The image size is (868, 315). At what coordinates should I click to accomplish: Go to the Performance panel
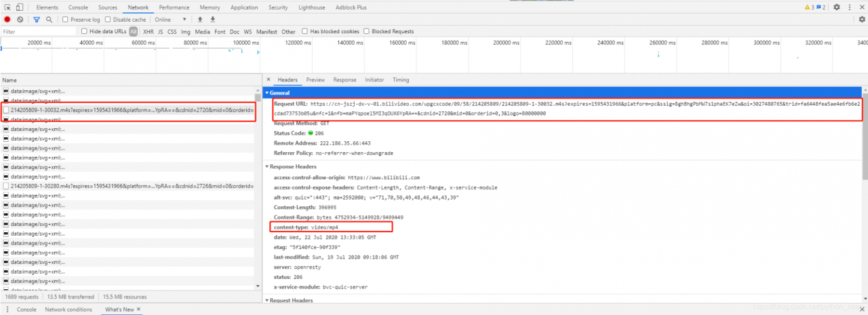click(x=174, y=7)
